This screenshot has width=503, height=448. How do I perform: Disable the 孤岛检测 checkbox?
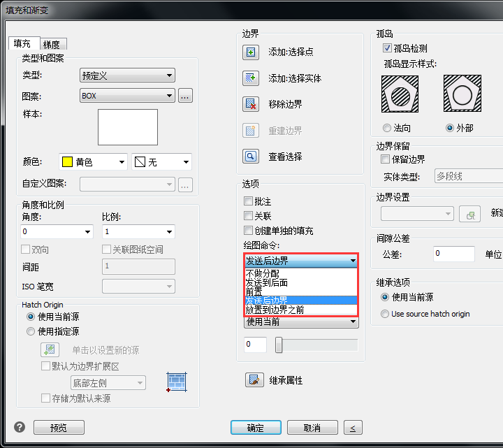click(x=388, y=49)
